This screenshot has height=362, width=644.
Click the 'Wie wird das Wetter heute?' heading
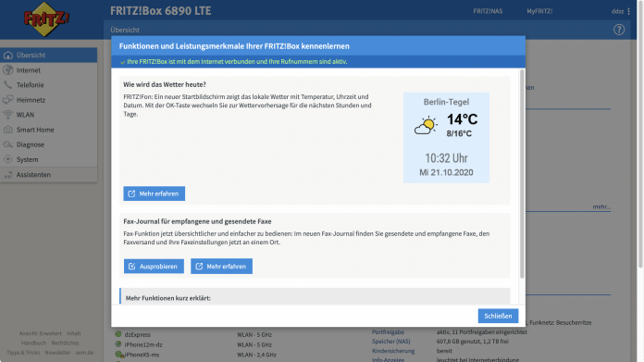click(x=165, y=84)
